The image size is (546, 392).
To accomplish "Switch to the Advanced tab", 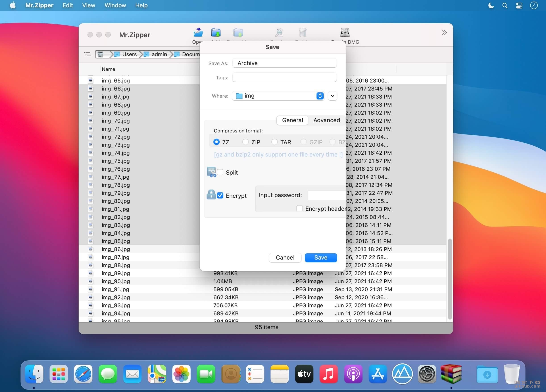I will [326, 120].
